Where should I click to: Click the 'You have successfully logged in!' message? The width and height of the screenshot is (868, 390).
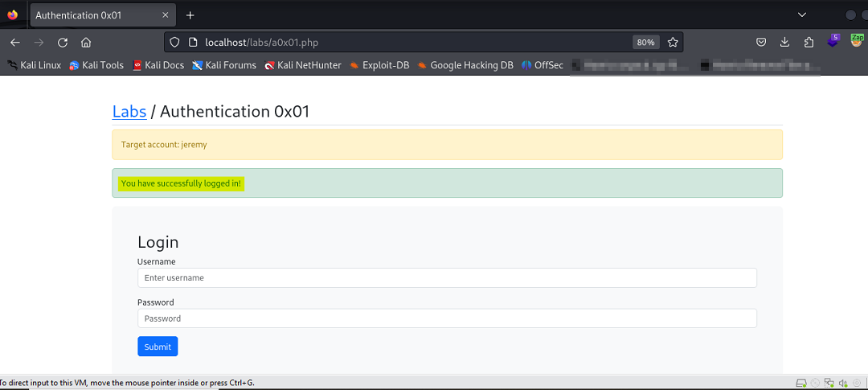click(181, 183)
